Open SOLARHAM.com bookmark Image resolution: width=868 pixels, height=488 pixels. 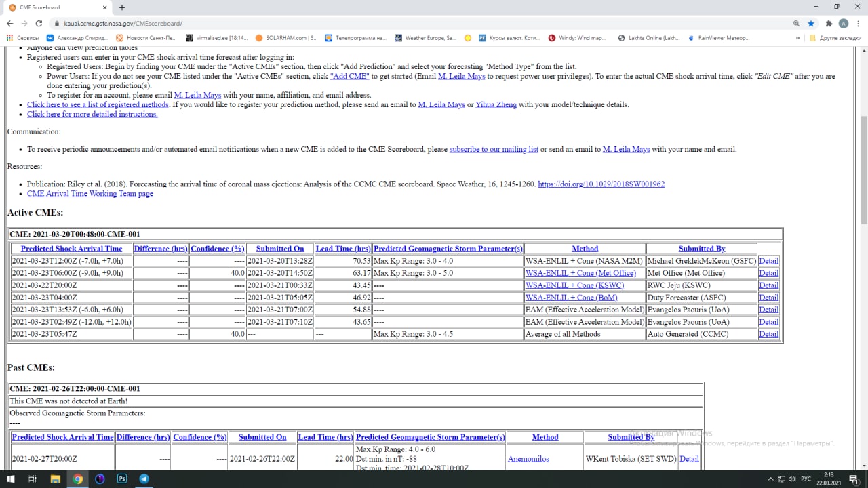point(287,38)
